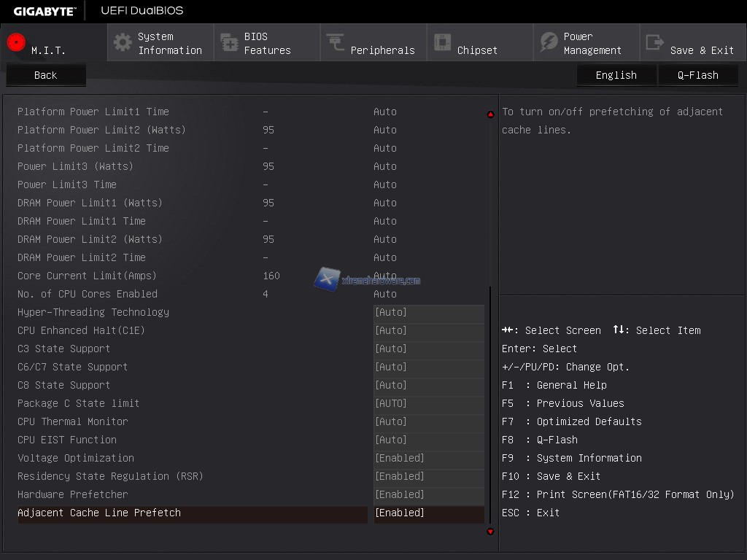Viewport: 747px width, 560px height.
Task: Click the red scroll down arrow
Action: click(x=490, y=532)
